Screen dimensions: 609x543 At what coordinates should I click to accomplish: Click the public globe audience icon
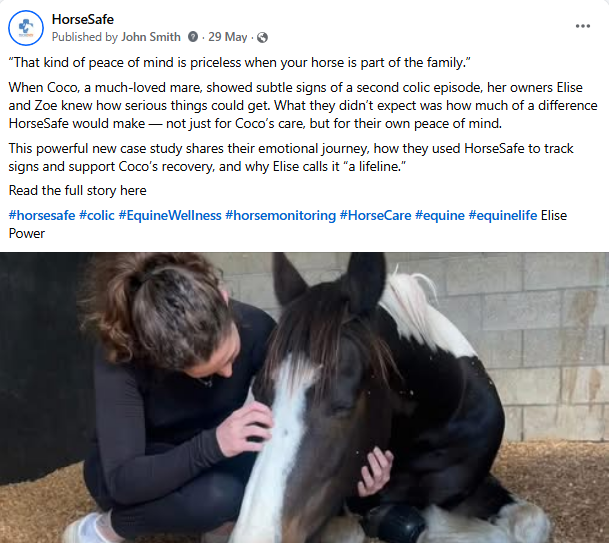click(x=263, y=37)
